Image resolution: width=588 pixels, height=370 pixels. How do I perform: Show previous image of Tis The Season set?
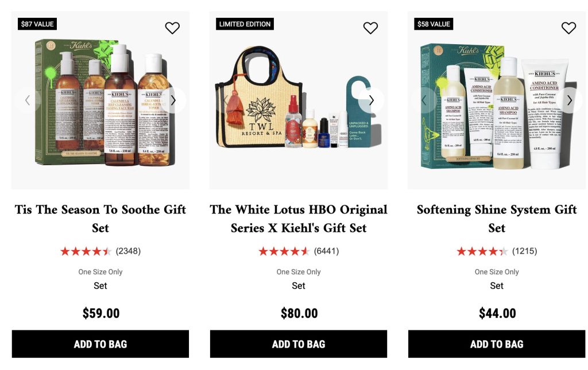point(28,100)
